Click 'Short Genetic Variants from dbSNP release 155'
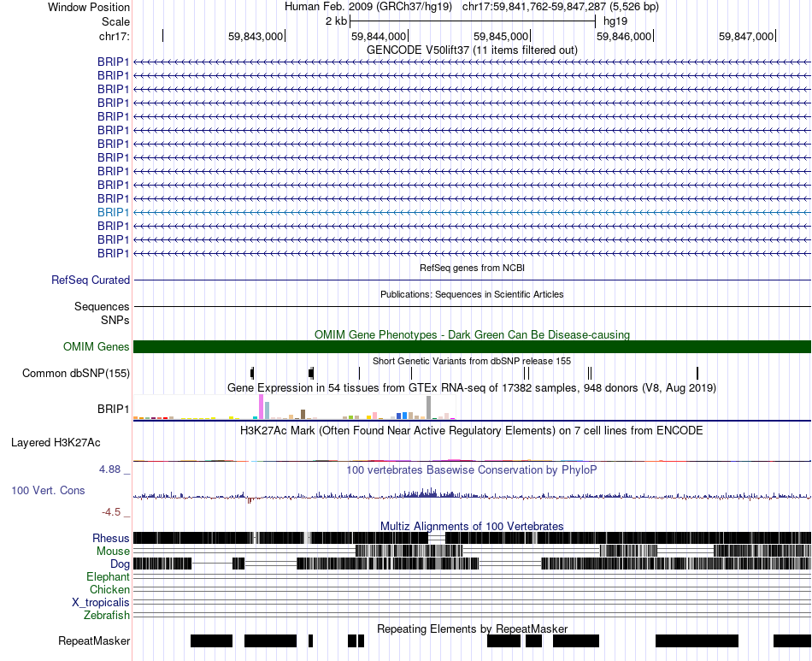 click(472, 361)
